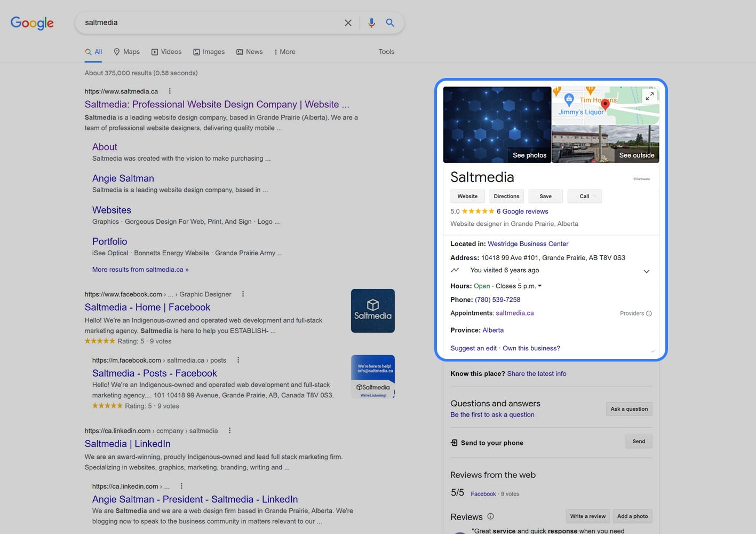Click the red map location pin
756x534 pixels.
coord(605,104)
